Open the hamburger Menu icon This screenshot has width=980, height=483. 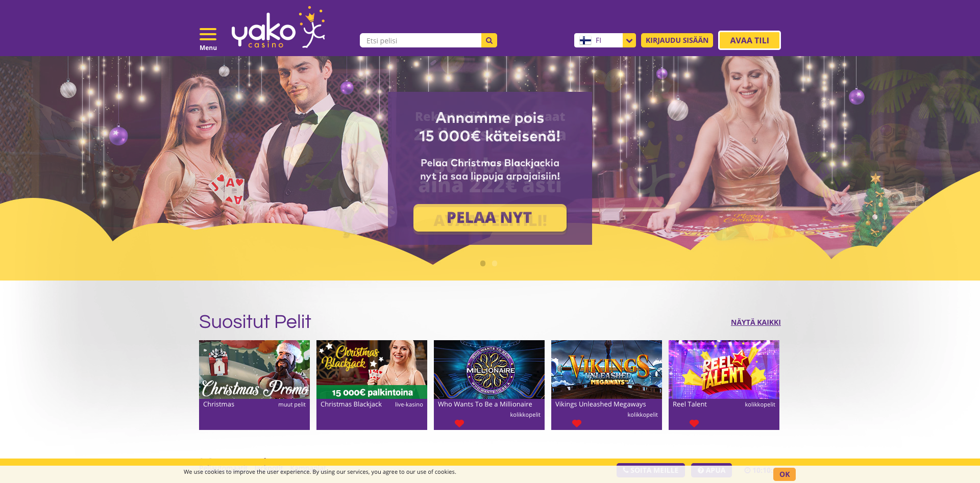click(x=208, y=34)
